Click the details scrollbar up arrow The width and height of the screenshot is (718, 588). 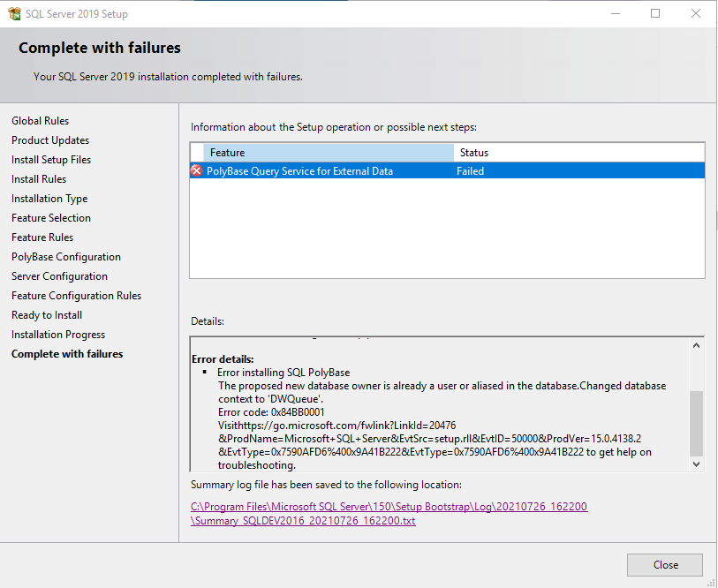click(x=696, y=345)
